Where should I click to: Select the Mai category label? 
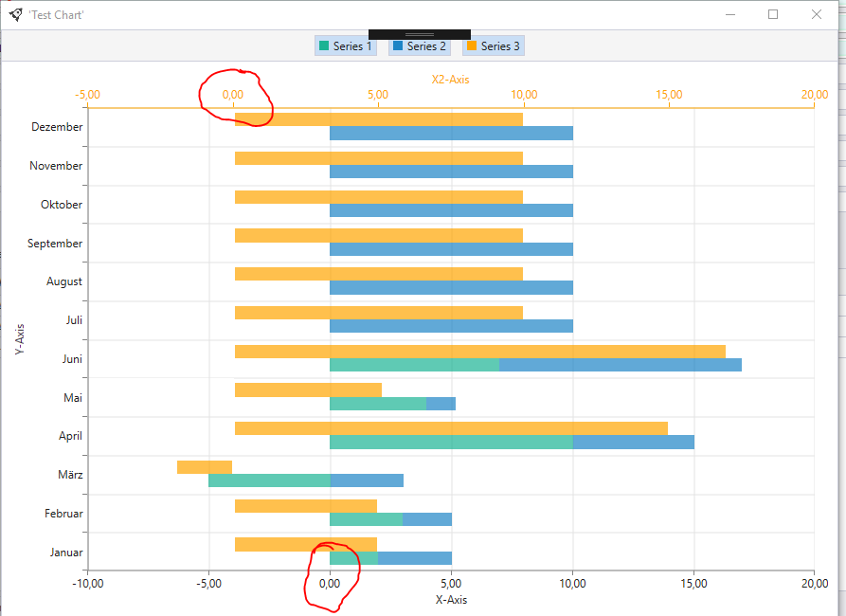pos(73,398)
